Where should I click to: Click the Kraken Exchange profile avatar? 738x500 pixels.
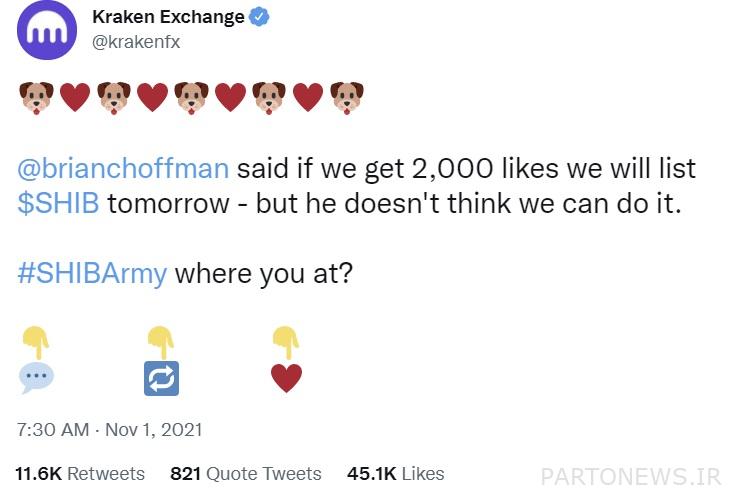click(47, 30)
